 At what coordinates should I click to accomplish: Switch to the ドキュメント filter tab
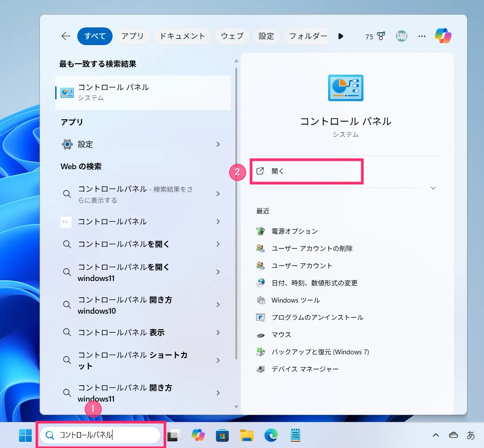click(182, 36)
